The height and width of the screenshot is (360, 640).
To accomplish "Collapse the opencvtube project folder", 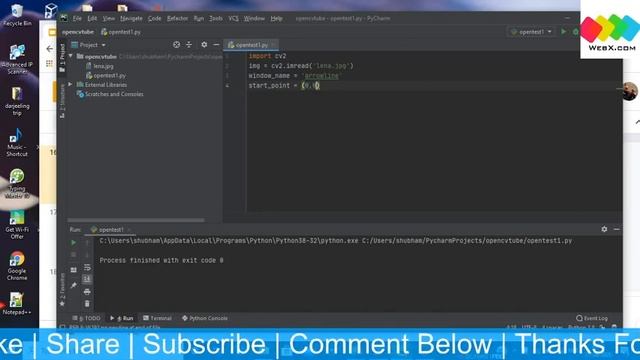I will pyautogui.click(x=71, y=56).
